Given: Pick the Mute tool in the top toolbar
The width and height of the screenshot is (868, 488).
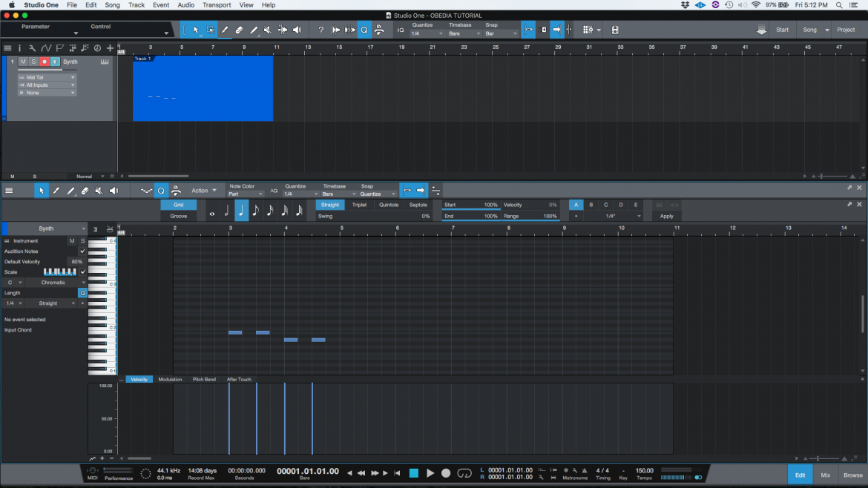Looking at the screenshot, I should point(268,30).
